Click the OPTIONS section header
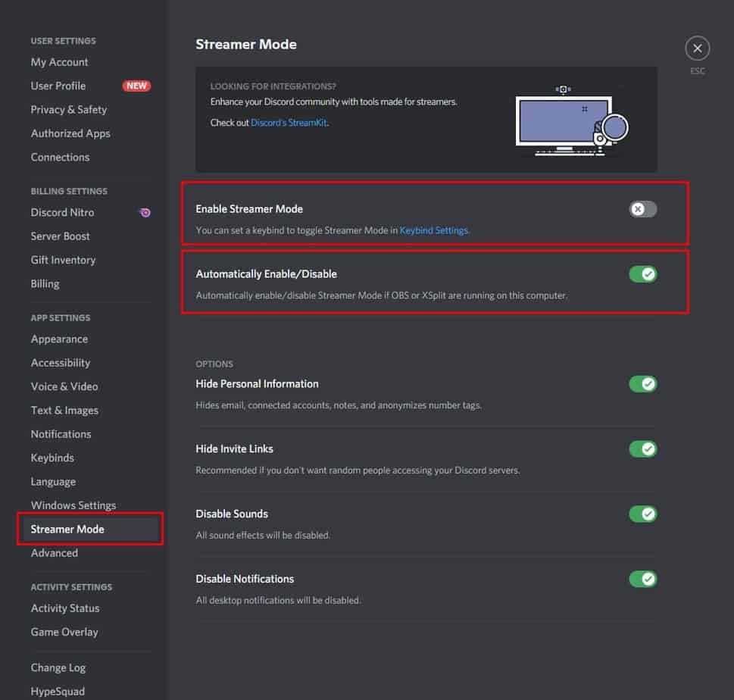This screenshot has width=734, height=700. pyautogui.click(x=214, y=364)
